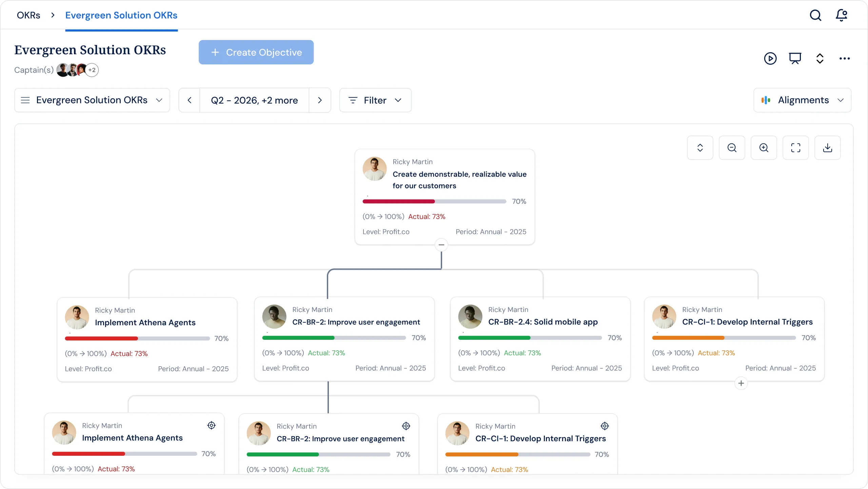Click first captain avatar
Screen dimensions: 868x489
coord(62,70)
